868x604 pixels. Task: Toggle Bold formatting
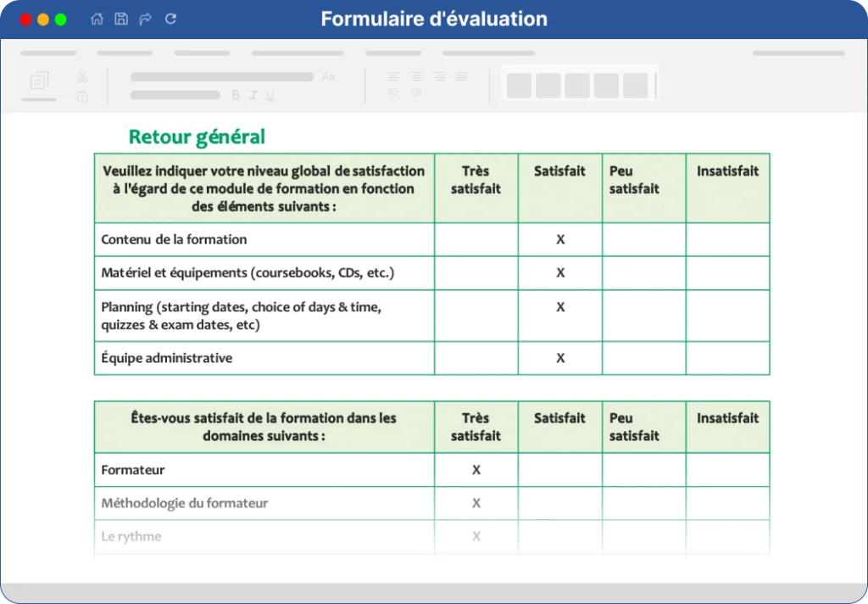(236, 95)
